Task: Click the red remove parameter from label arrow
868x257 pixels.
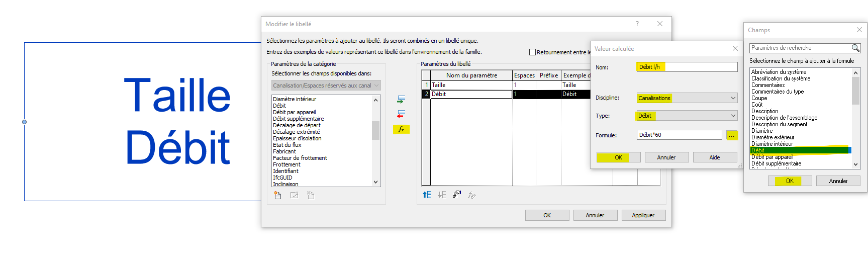Action: pyautogui.click(x=401, y=114)
